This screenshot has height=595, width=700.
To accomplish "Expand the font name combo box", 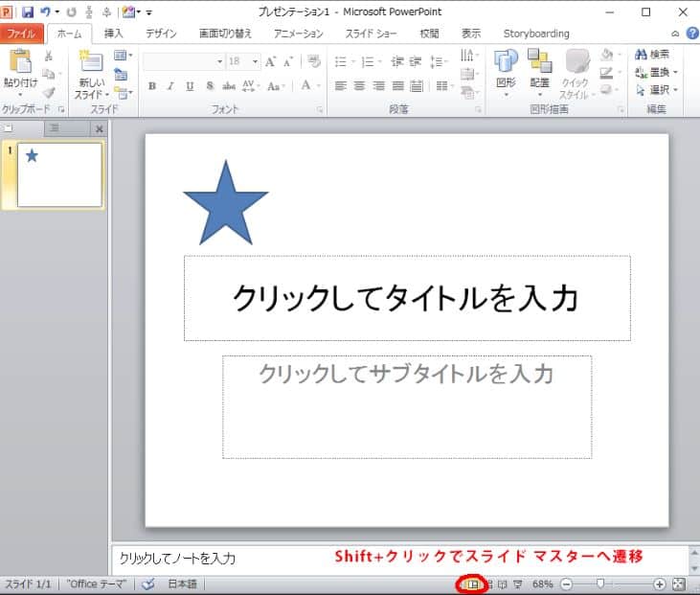I will [x=219, y=61].
